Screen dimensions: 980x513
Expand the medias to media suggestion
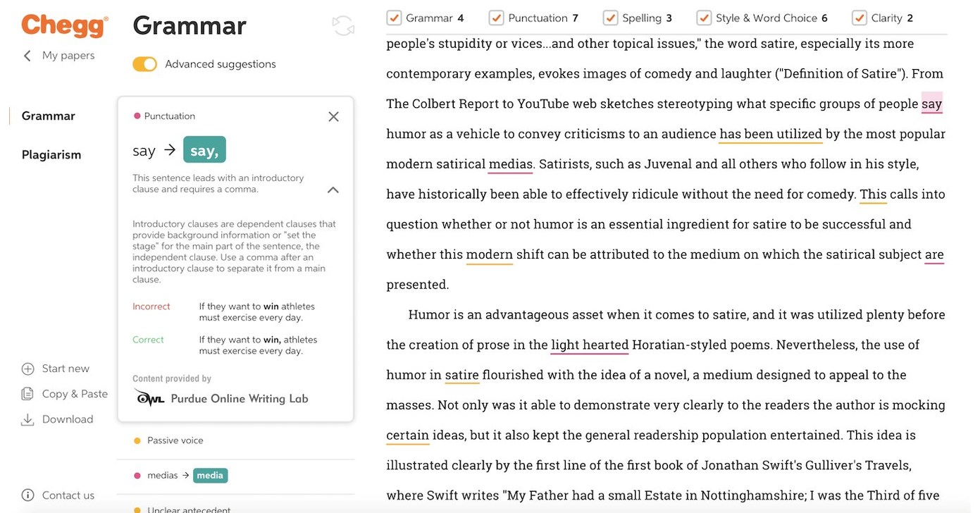click(236, 476)
